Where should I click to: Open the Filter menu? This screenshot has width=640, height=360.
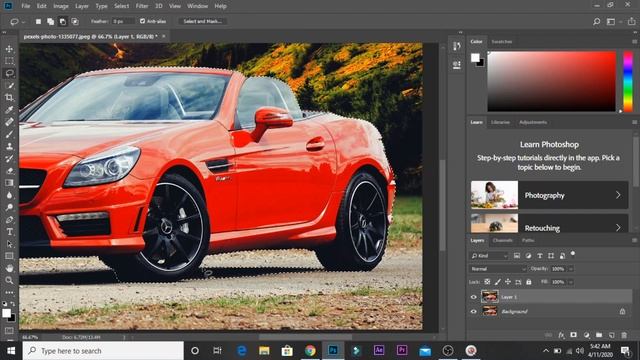(142, 6)
